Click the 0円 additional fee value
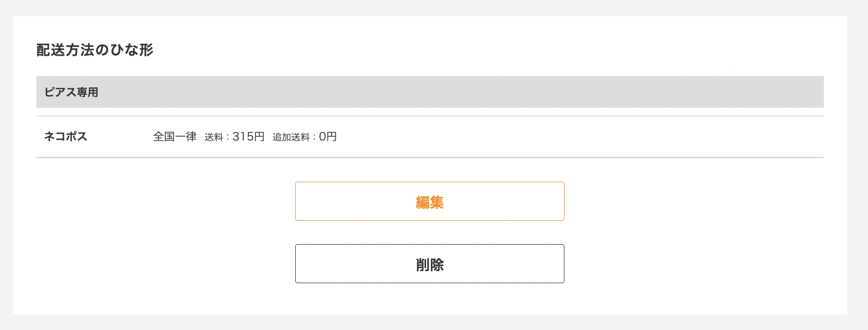Image resolution: width=868 pixels, height=330 pixels. 327,136
